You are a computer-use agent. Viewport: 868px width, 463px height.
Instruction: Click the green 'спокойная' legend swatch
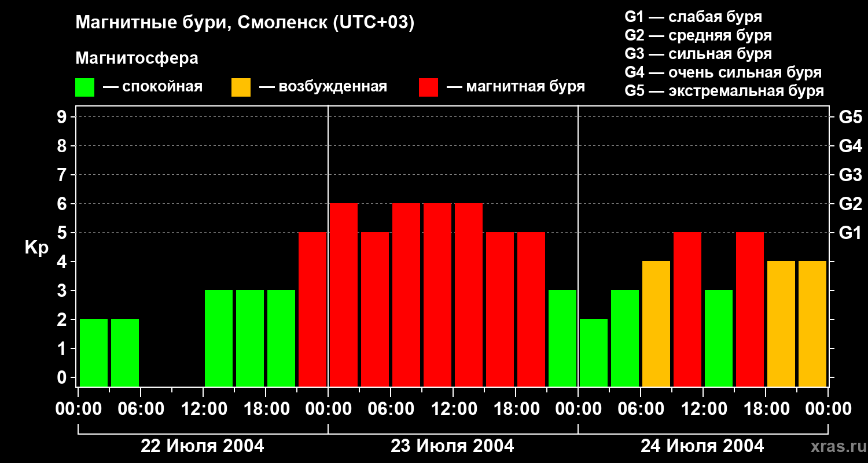pyautogui.click(x=84, y=87)
